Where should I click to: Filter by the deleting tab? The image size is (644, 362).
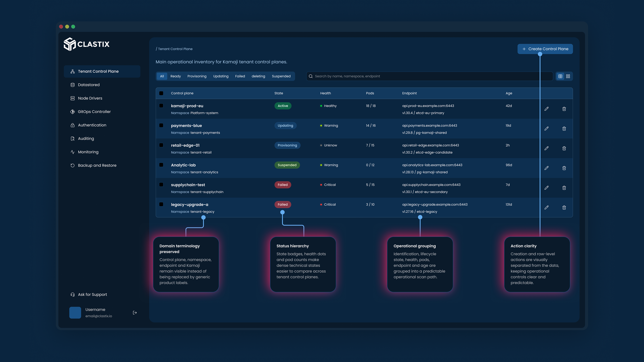pyautogui.click(x=258, y=76)
